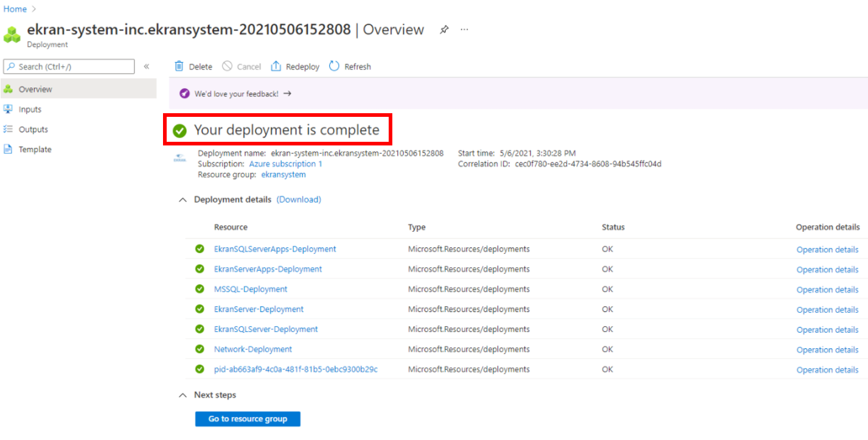Pin this deployment page
This screenshot has width=868, height=440.
(444, 30)
